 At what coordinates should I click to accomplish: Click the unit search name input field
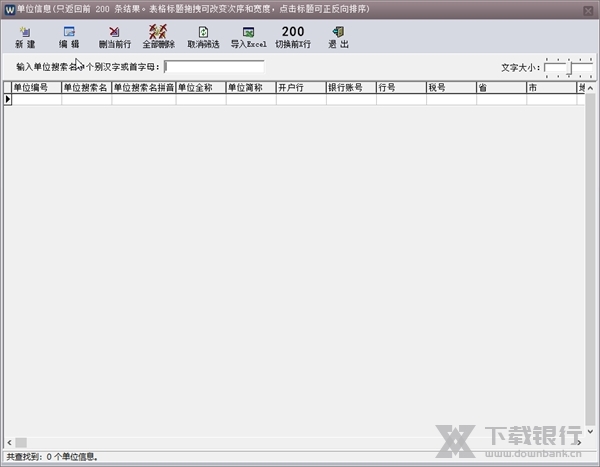[x=213, y=67]
